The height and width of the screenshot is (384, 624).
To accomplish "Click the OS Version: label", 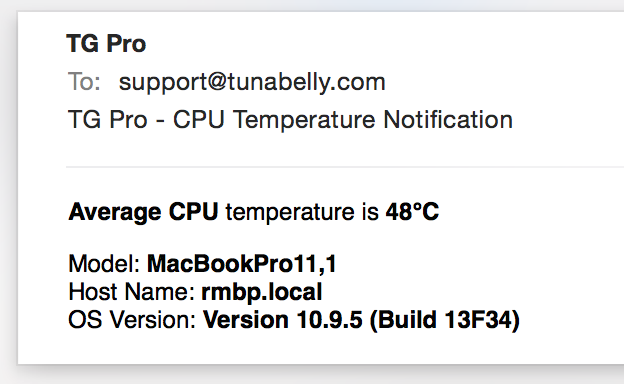I will coord(132,320).
